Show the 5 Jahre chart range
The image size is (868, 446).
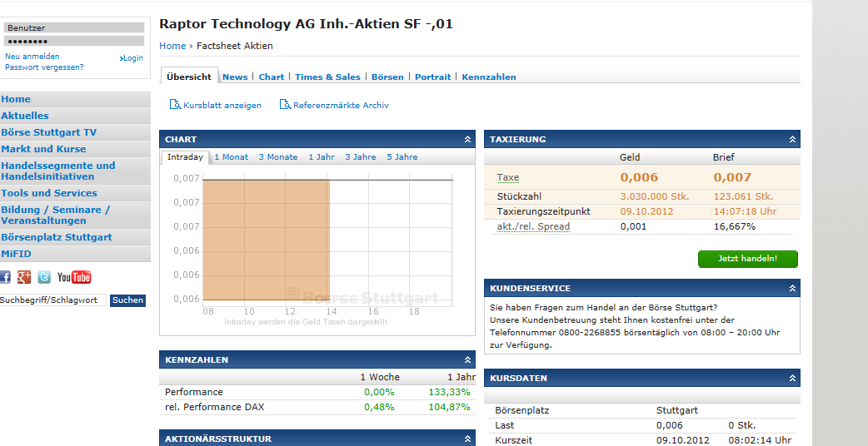point(402,157)
